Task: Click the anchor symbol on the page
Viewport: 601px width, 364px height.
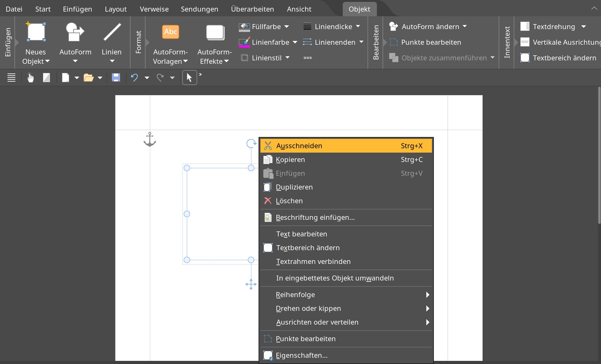Action: pos(150,139)
